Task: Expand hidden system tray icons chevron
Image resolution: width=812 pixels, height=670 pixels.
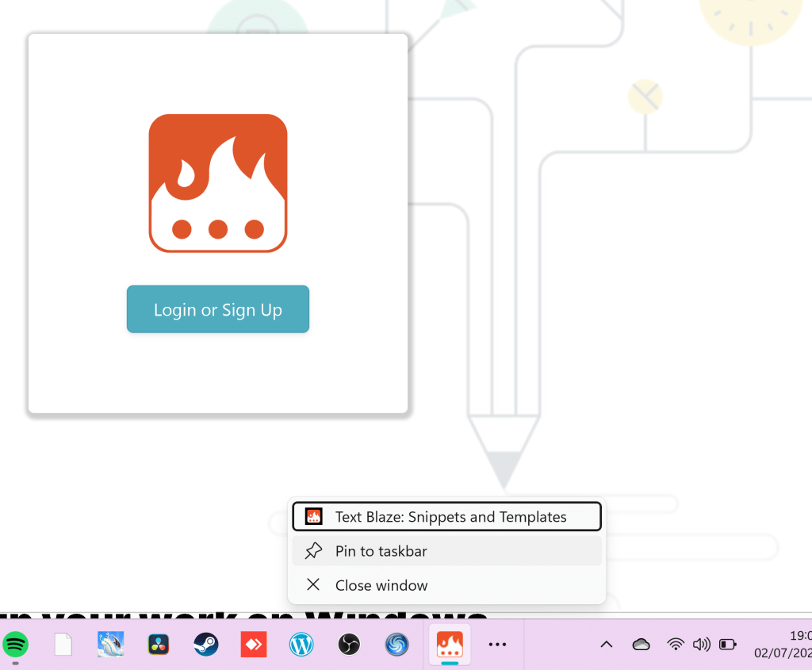Action: tap(607, 645)
